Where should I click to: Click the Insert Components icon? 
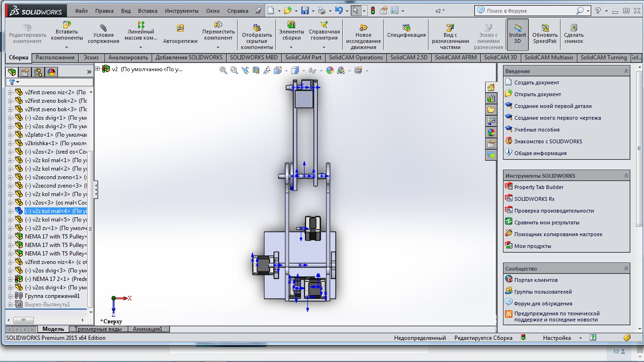tap(67, 25)
